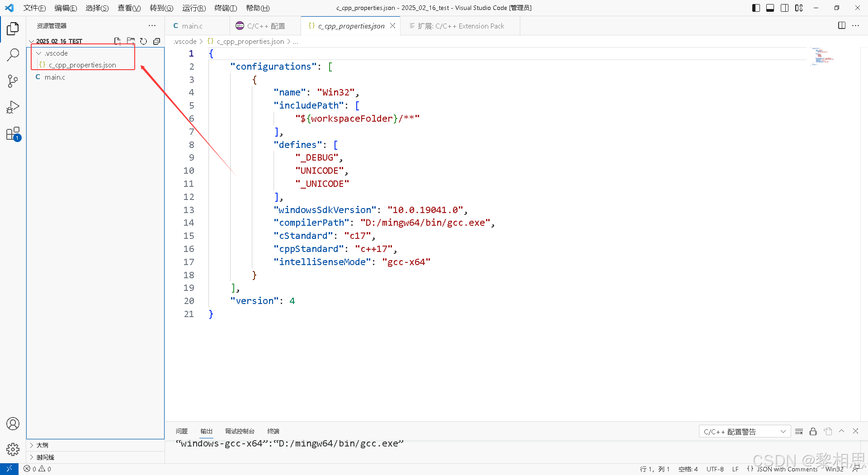Open the Help menu
The image size is (868, 475).
point(258,8)
